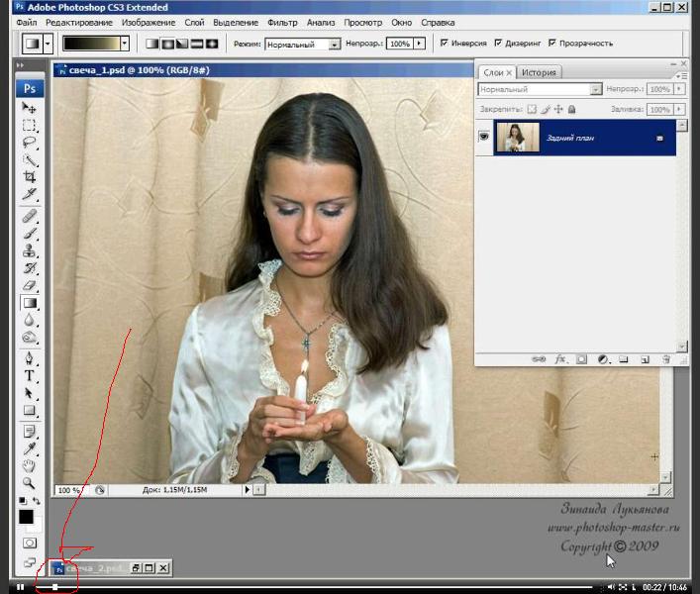This screenshot has width=700, height=594.
Task: Pause the video playback
Action: click(x=21, y=587)
